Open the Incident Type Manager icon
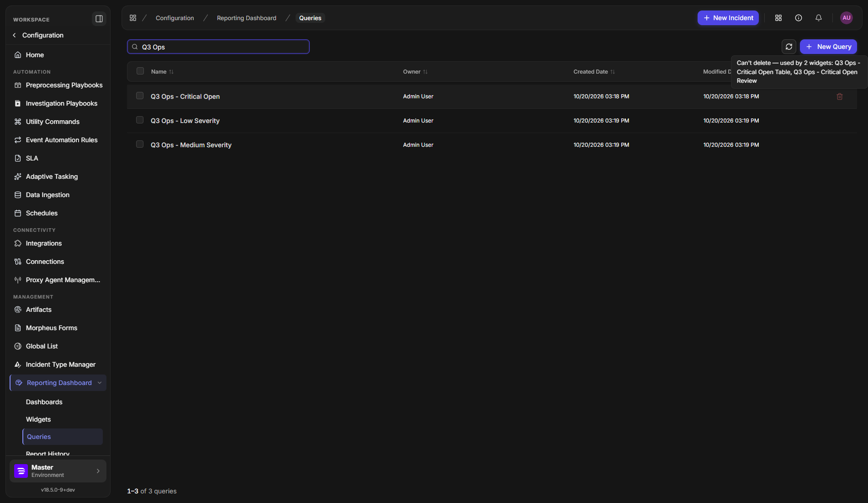 click(x=18, y=364)
